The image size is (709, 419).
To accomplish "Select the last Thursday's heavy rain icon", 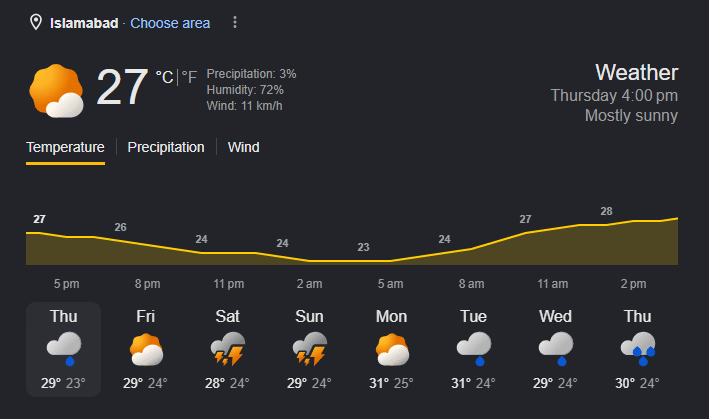I will [638, 349].
